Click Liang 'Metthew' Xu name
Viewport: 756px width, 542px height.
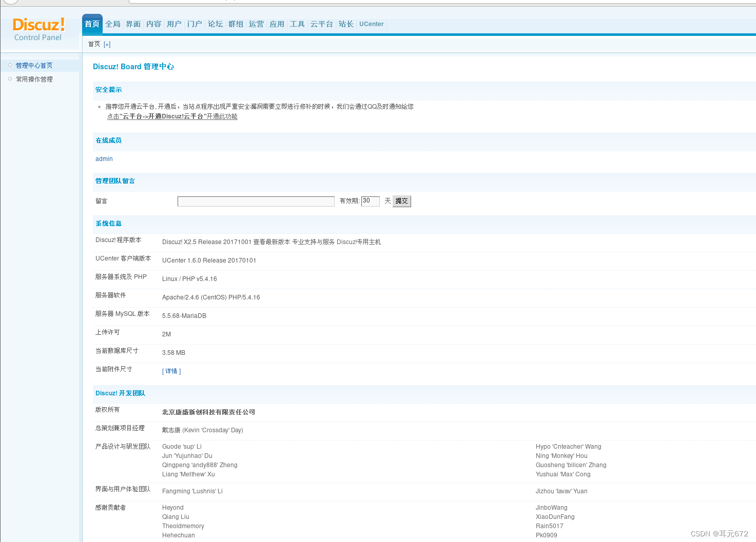pyautogui.click(x=188, y=474)
